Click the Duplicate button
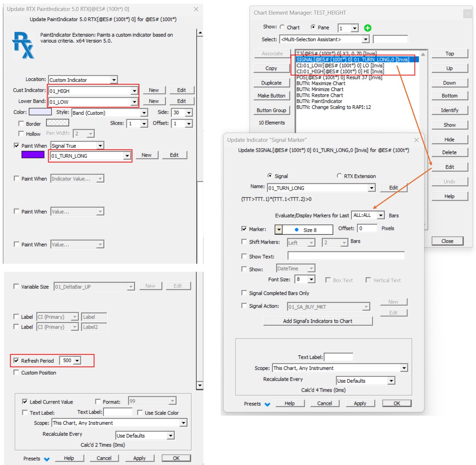The image size is (476, 465). click(x=271, y=83)
